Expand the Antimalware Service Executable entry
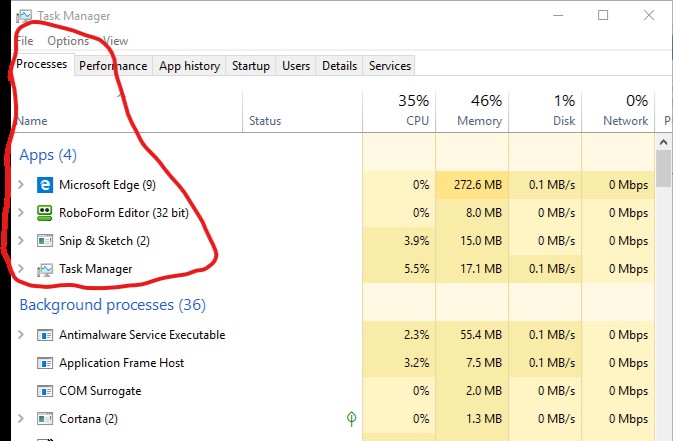Image resolution: width=673 pixels, height=441 pixels. point(21,335)
